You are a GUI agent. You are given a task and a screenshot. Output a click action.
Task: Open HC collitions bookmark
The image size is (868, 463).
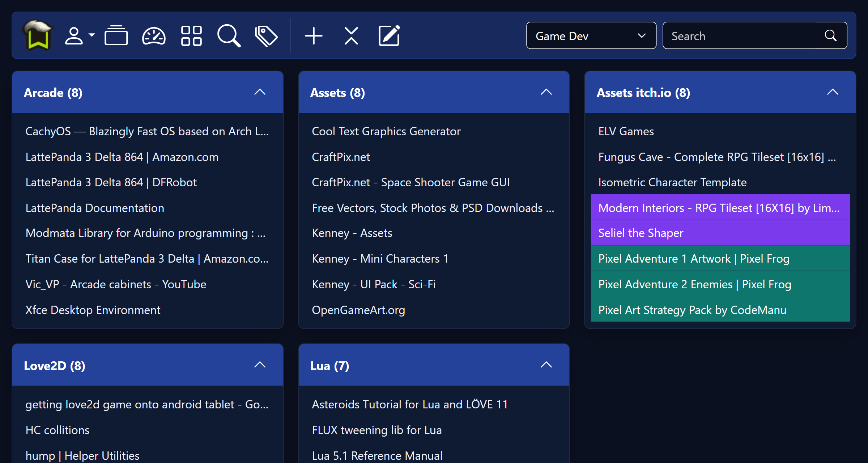click(57, 430)
